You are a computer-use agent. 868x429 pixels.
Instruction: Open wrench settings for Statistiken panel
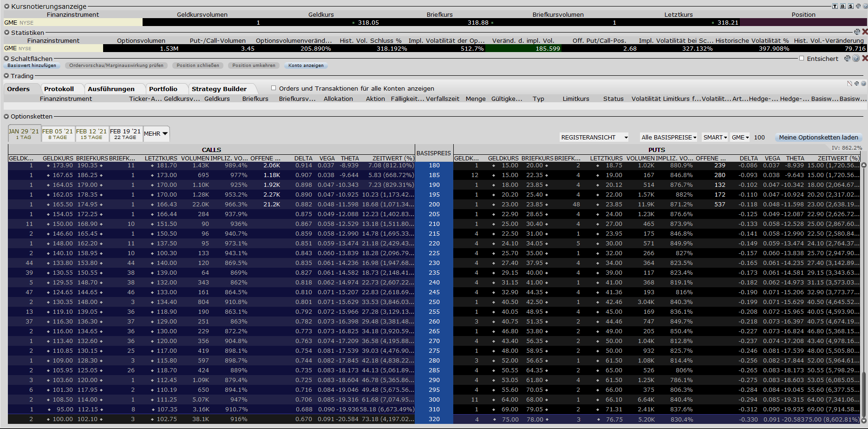point(857,32)
